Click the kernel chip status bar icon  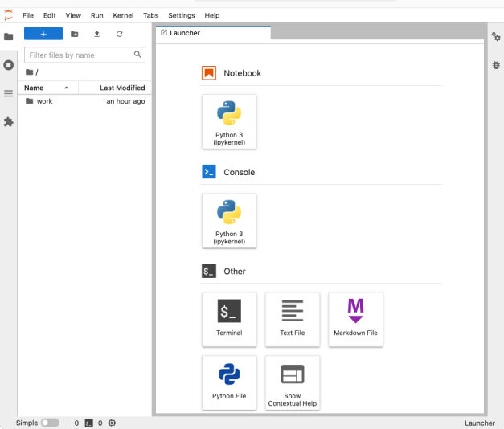(112, 423)
